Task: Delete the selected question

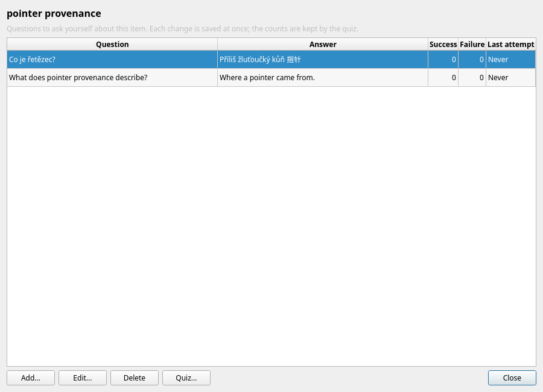Action: point(135,378)
